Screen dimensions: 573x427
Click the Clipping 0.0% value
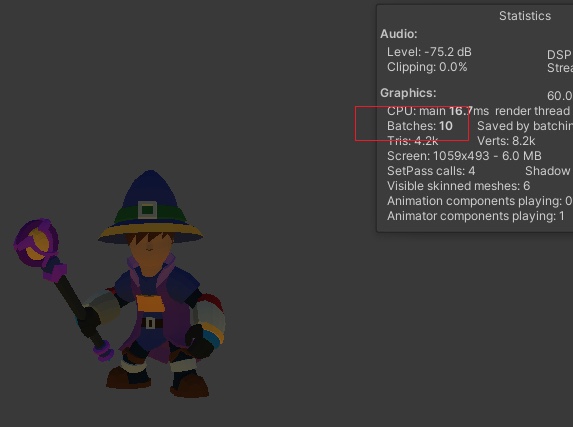tap(427, 67)
